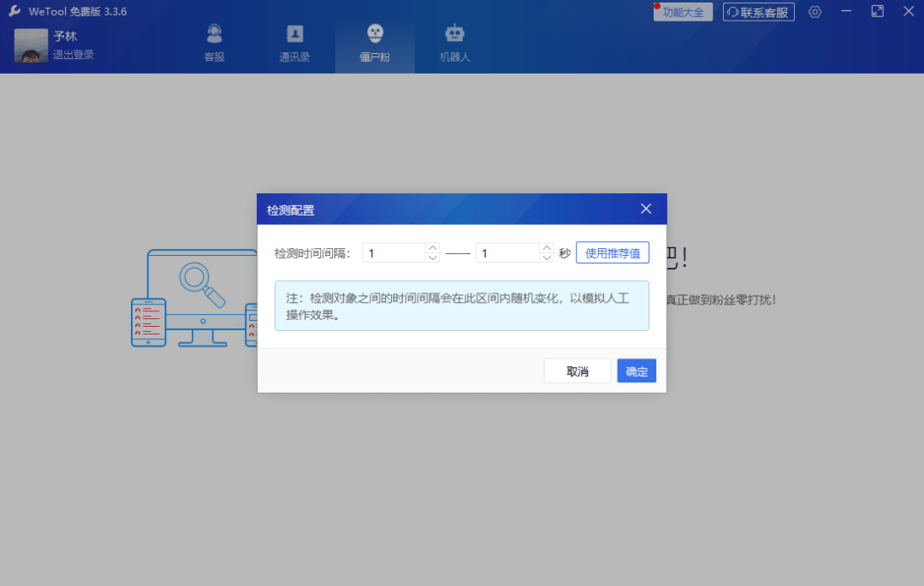
Task: Close the WeTool main window
Action: 909,11
